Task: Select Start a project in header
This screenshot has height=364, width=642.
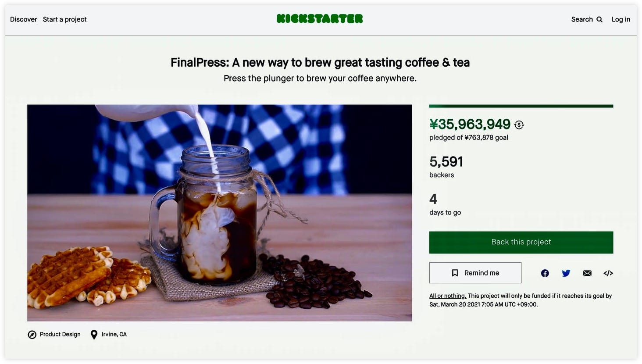Action: [x=64, y=19]
